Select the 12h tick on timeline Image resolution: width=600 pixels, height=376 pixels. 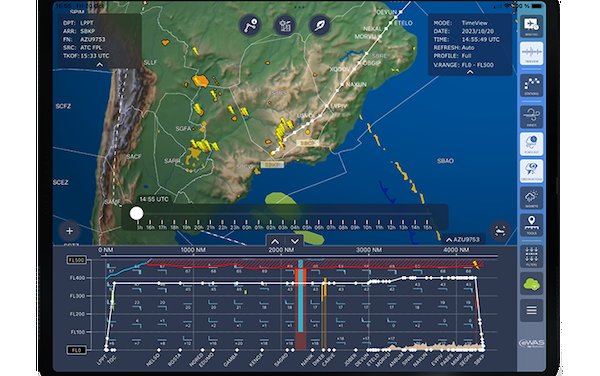[391, 225]
